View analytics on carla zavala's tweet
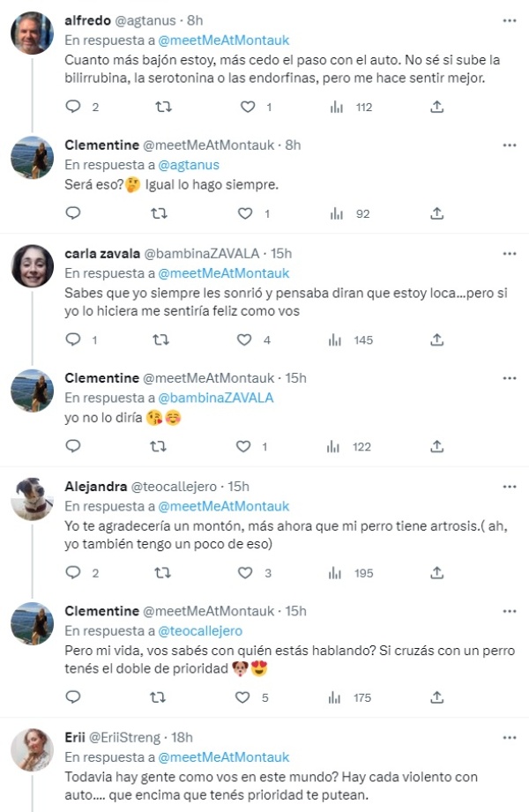Image resolution: width=529 pixels, height=812 pixels. (335, 339)
